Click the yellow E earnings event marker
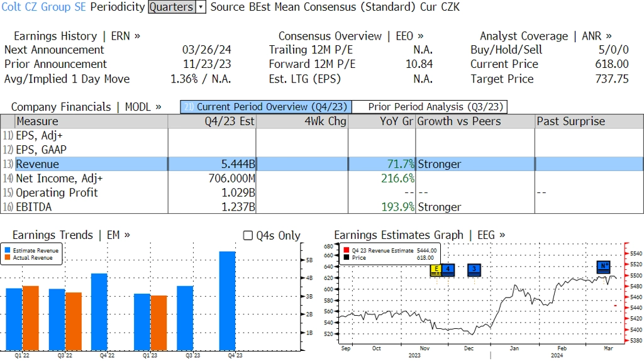This screenshot has width=644, height=361. pyautogui.click(x=436, y=270)
